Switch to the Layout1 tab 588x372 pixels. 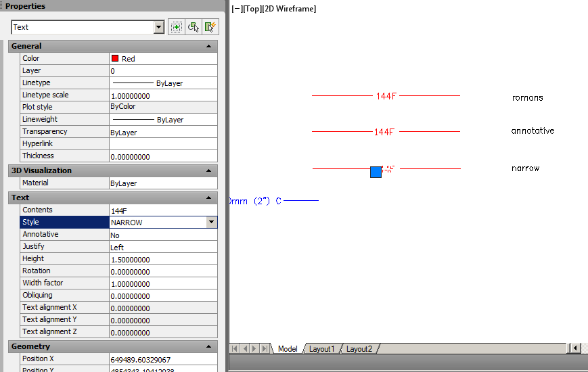[321, 349]
